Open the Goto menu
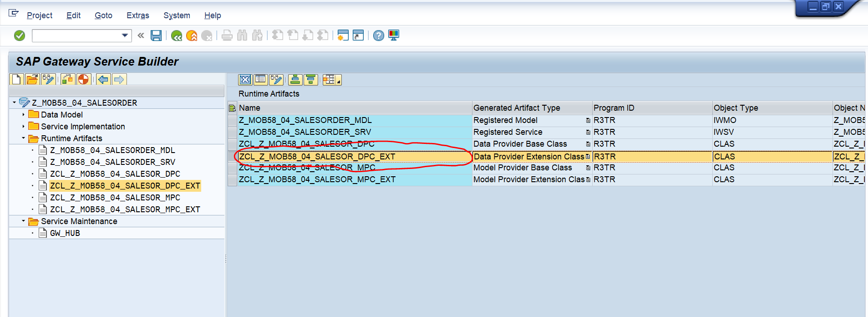Screen dimensions: 868x317 point(103,15)
